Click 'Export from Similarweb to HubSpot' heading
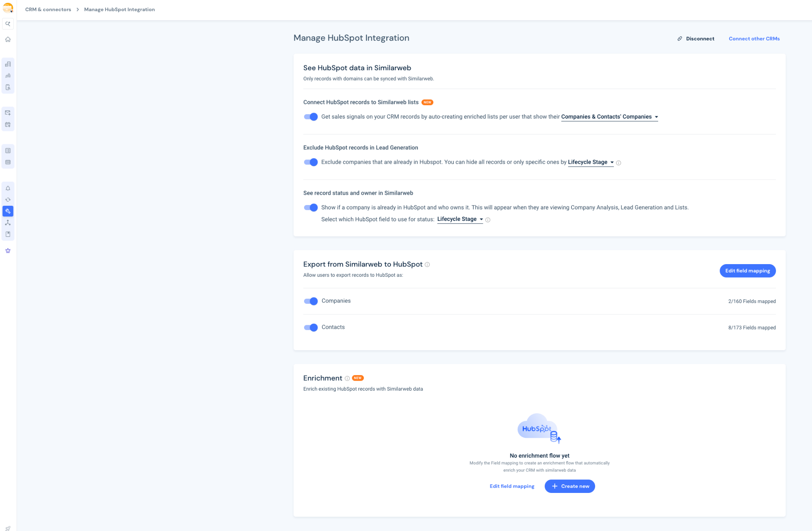This screenshot has width=812, height=531. click(x=363, y=264)
